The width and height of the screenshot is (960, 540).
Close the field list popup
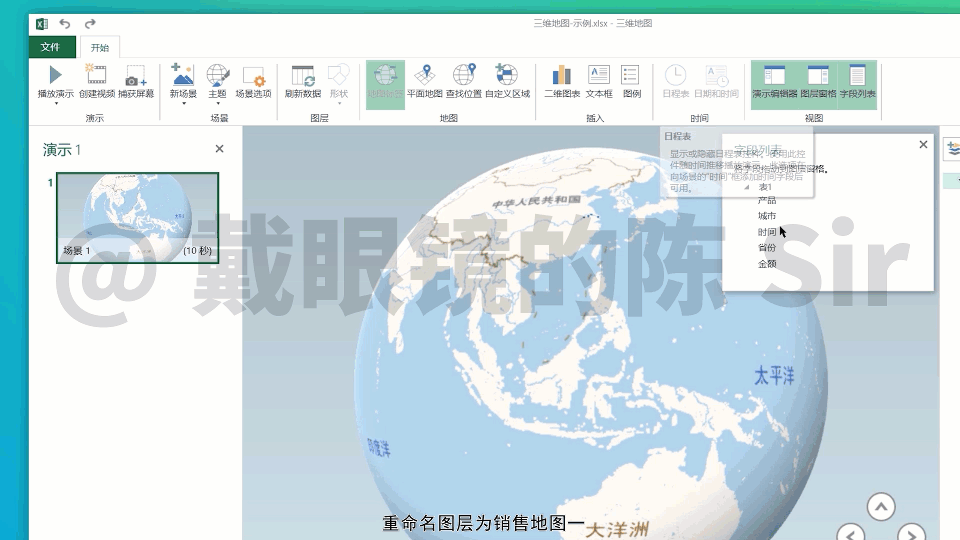pos(923,144)
